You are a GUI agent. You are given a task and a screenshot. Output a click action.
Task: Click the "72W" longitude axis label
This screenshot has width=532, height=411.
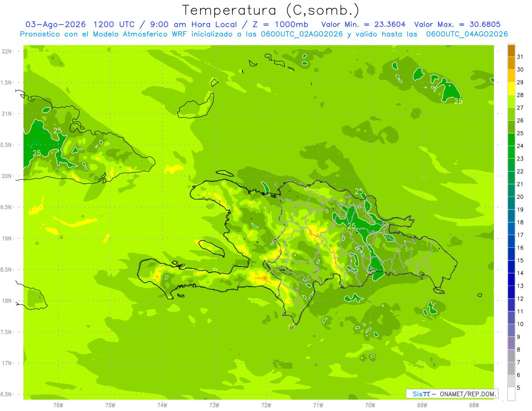click(266, 405)
